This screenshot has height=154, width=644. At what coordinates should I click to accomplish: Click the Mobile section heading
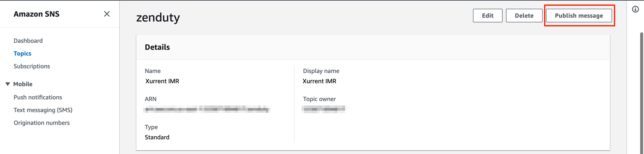[x=23, y=84]
